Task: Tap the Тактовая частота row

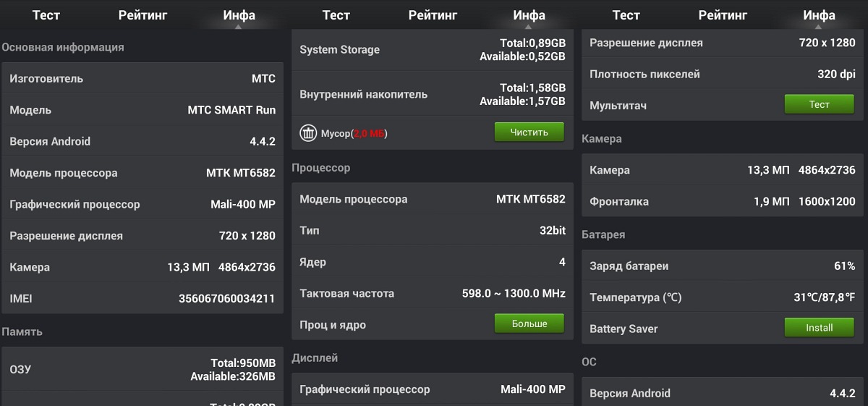Action: (433, 293)
